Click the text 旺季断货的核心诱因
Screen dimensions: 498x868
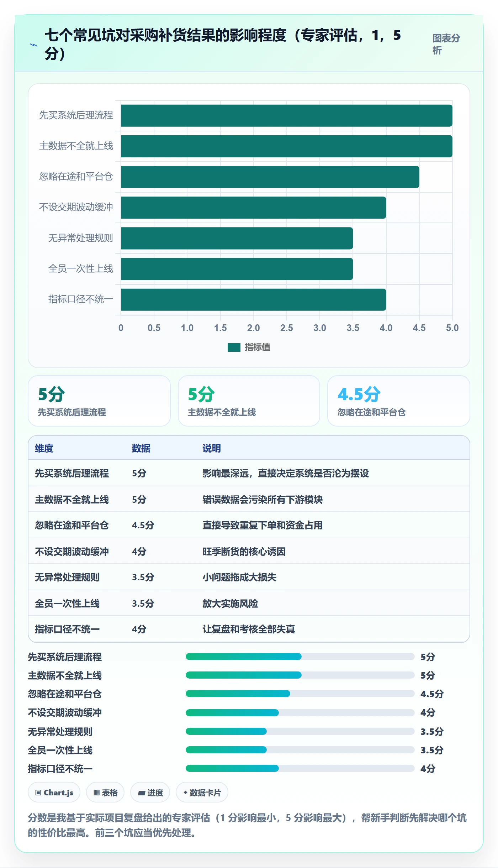[244, 551]
